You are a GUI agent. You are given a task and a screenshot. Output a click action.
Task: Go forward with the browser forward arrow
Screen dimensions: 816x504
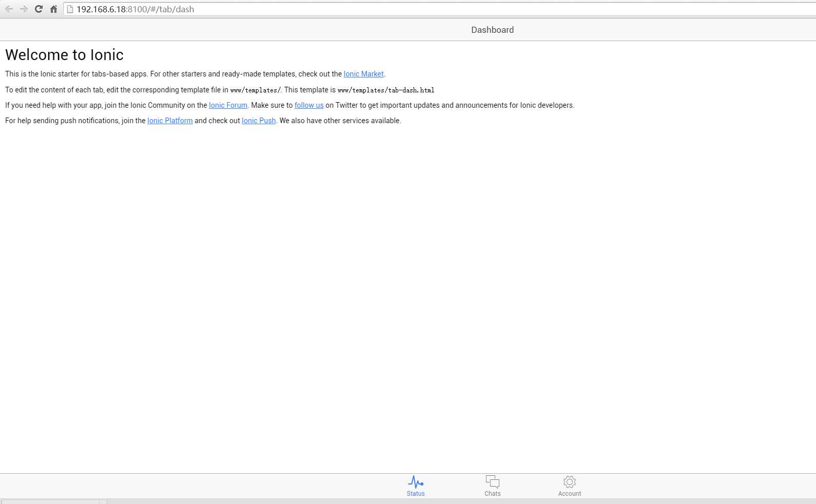pos(24,9)
